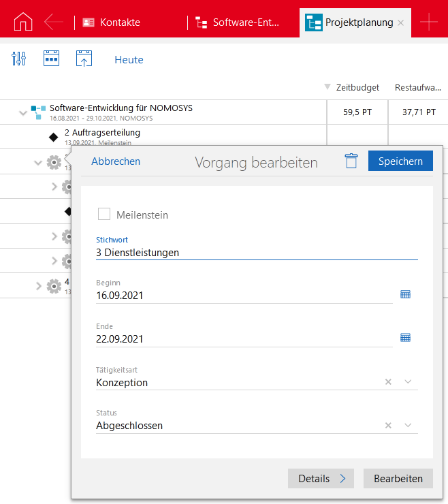Click the trash icon to delete Vorgang
Screen dimensions: 448x504
pyautogui.click(x=351, y=161)
